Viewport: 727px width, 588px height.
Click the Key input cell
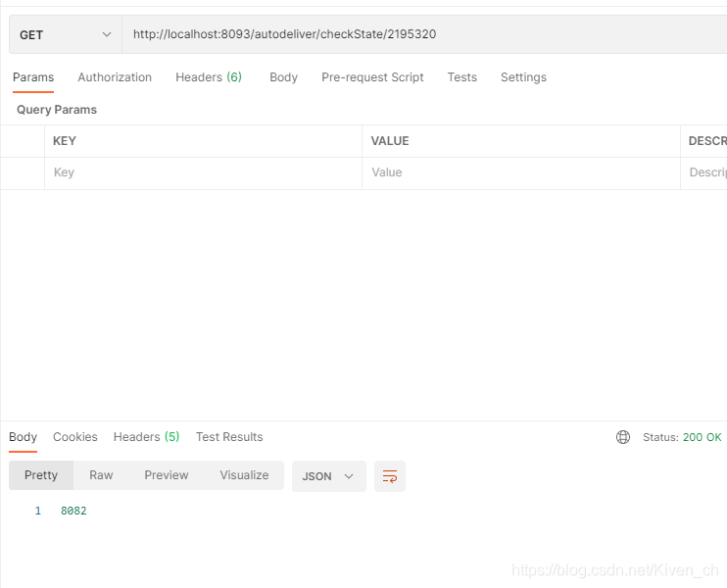(x=203, y=172)
